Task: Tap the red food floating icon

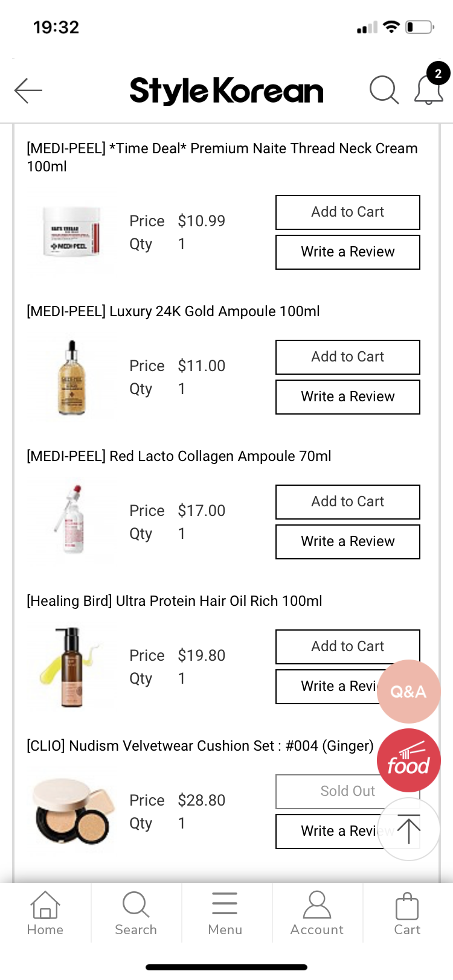Action: tap(409, 760)
